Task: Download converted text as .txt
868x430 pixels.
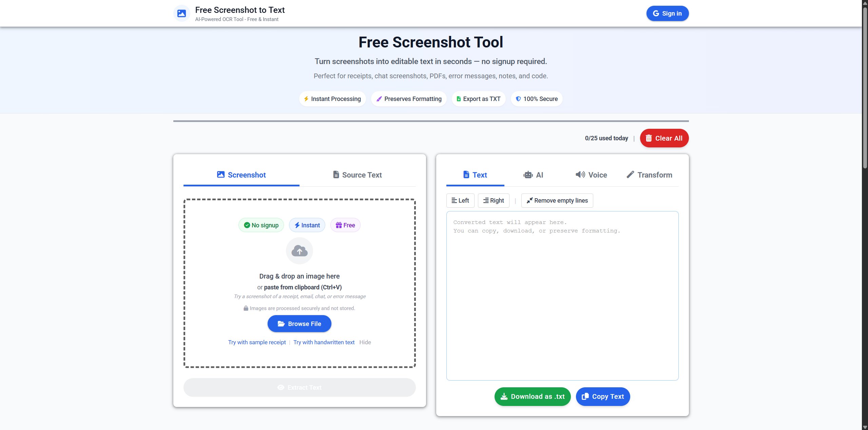Action: click(x=532, y=396)
